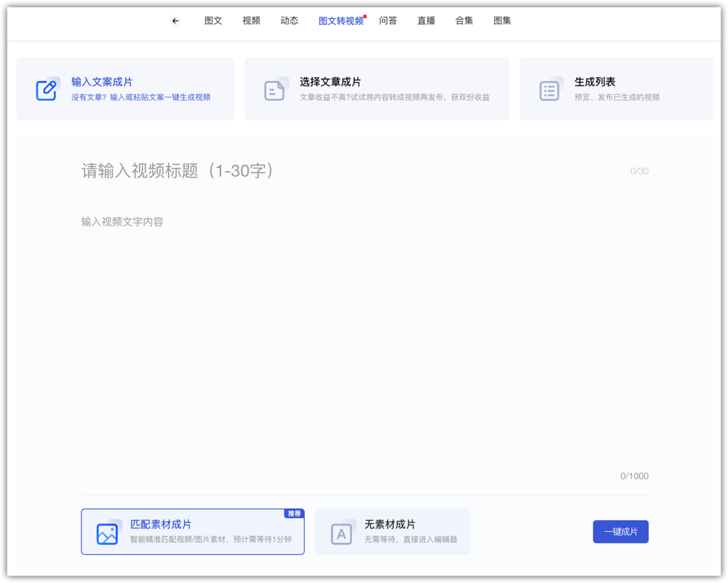
Task: Switch to the 合集 tab
Action: pyautogui.click(x=464, y=21)
